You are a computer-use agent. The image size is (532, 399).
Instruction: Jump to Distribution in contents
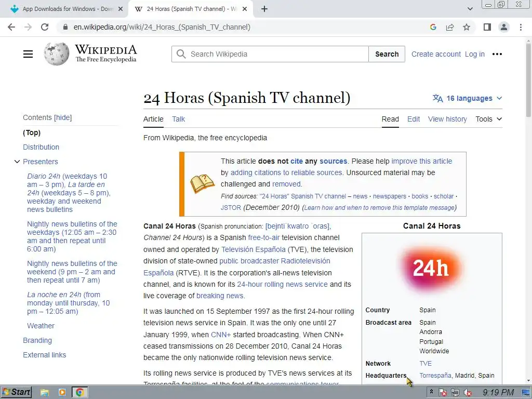(x=41, y=147)
